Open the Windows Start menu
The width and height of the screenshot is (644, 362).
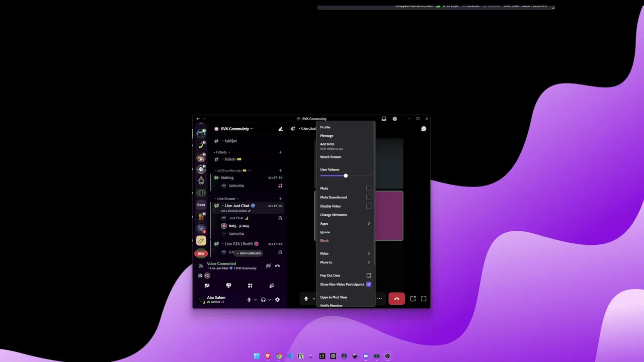[x=257, y=356]
